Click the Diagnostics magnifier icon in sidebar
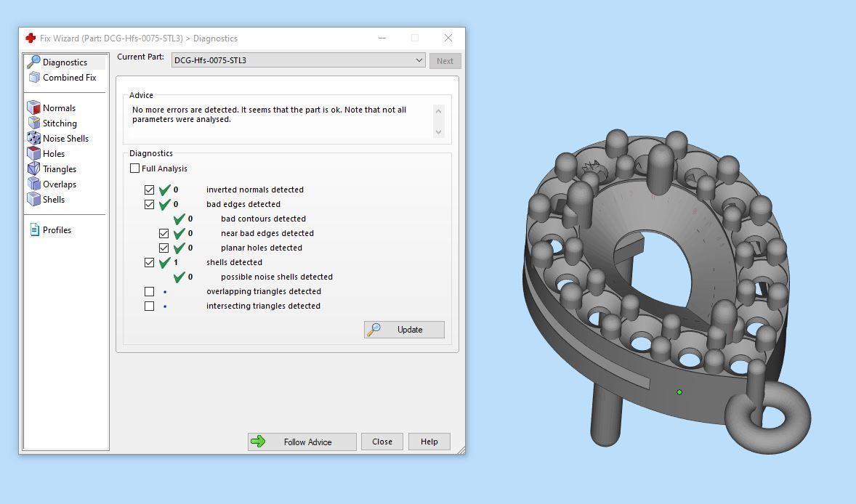The image size is (856, 504). coord(33,62)
